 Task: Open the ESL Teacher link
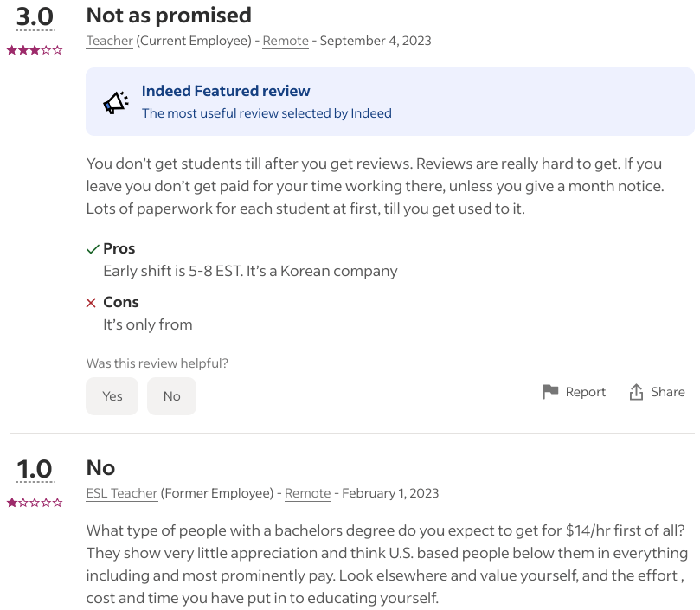point(121,492)
